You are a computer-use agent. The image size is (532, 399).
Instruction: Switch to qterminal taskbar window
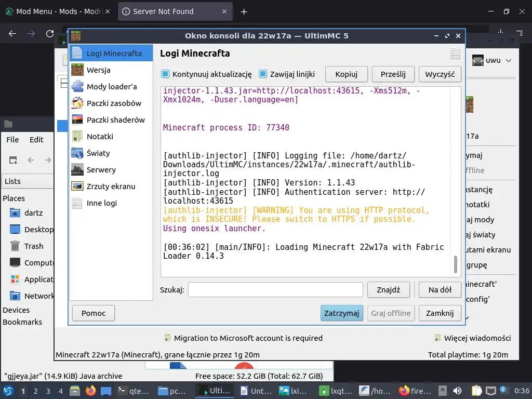coord(134,391)
